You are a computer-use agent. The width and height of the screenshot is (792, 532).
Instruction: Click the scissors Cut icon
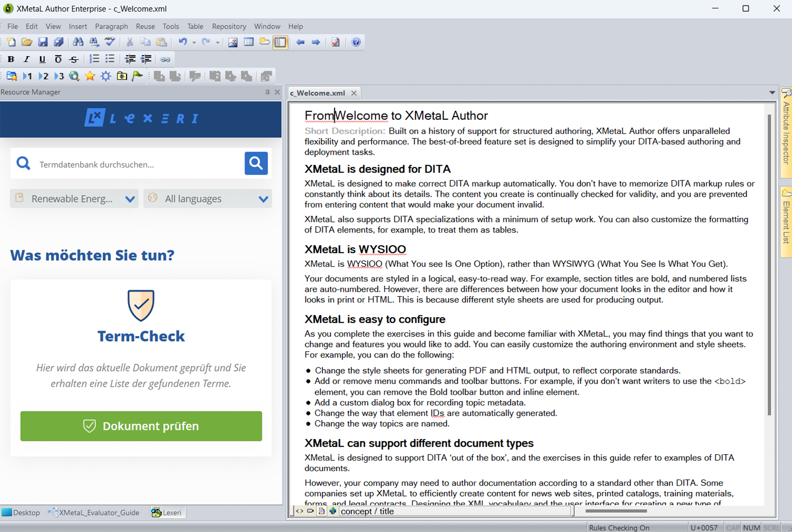pyautogui.click(x=129, y=42)
